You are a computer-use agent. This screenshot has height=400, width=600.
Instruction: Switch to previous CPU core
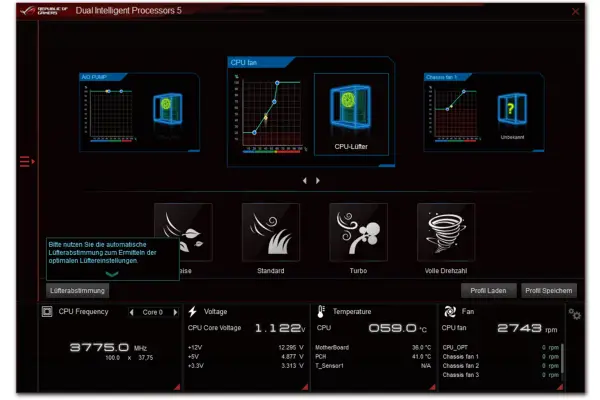click(x=132, y=312)
